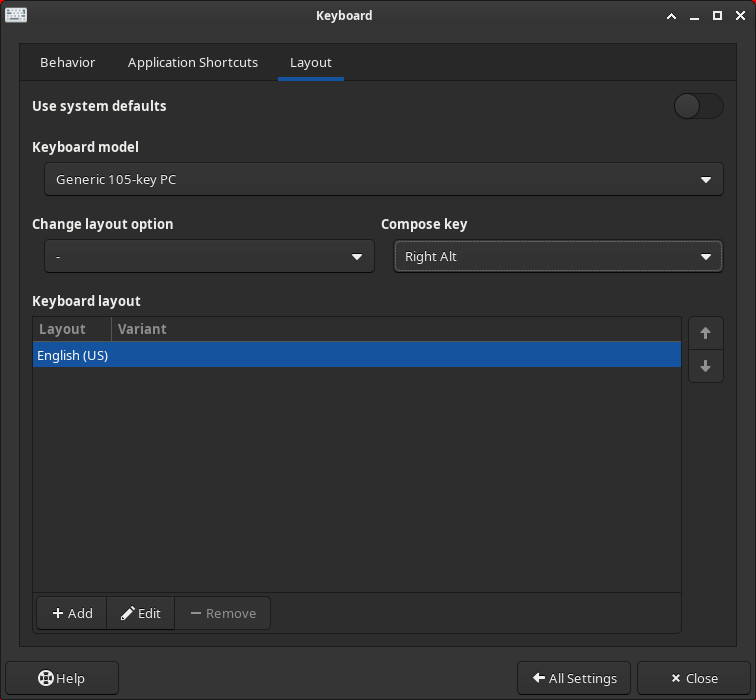756x700 pixels.
Task: Open the Change layout option dropdown
Action: [209, 256]
